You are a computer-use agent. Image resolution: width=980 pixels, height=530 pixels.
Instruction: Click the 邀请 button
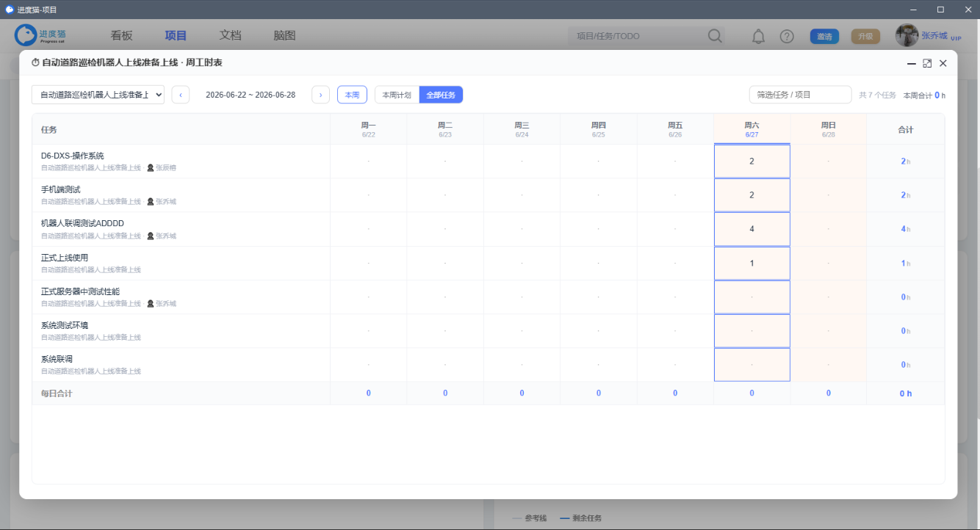tap(824, 36)
